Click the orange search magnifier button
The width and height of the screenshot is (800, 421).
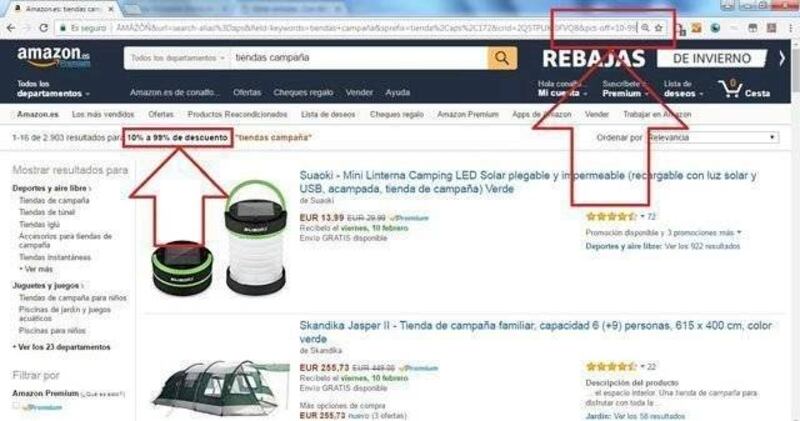(x=502, y=58)
